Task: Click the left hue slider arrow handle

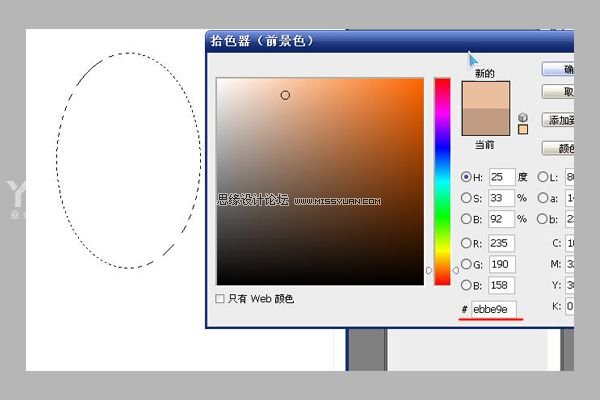Action: pos(429,270)
